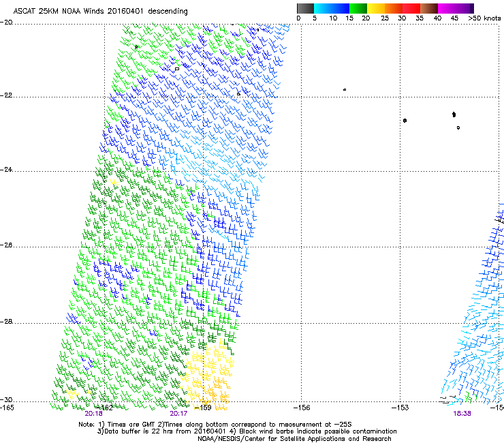Click the magenta 40-45 knots legend segment
504x443 pixels.
[x=447, y=8]
